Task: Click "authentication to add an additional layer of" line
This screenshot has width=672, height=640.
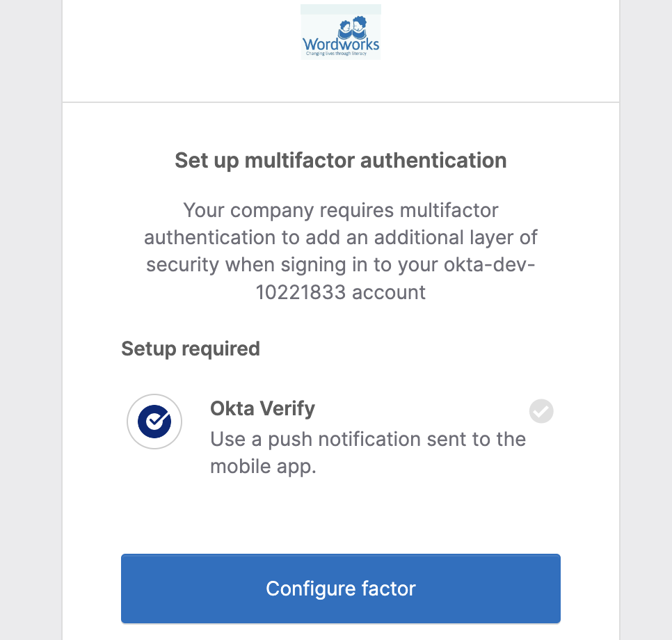Action: point(340,237)
